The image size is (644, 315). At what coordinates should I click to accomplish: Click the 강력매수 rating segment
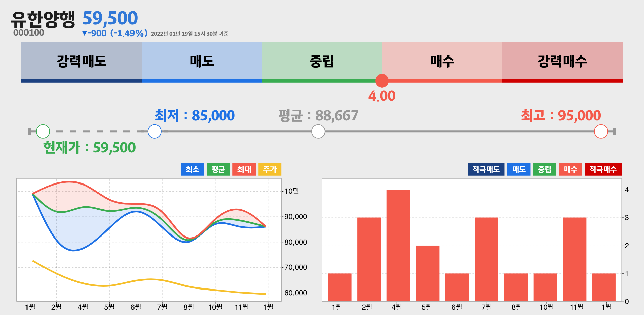562,62
